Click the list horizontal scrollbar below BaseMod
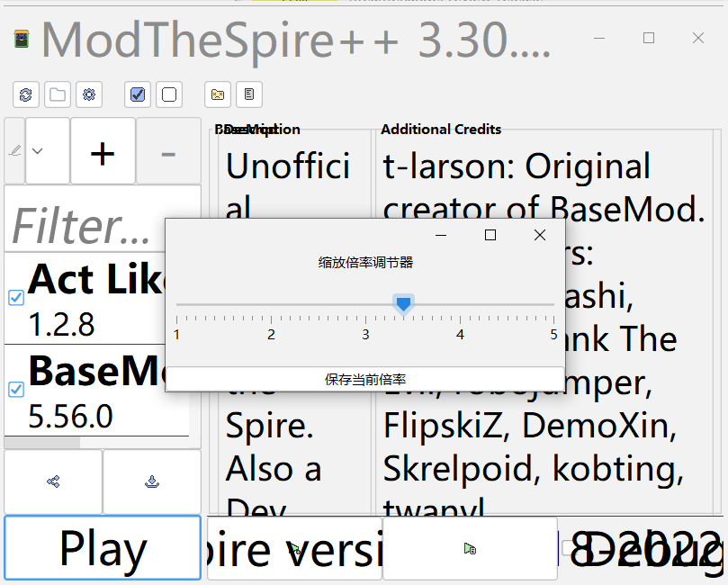Viewport: 728px width, 585px height. (42, 443)
